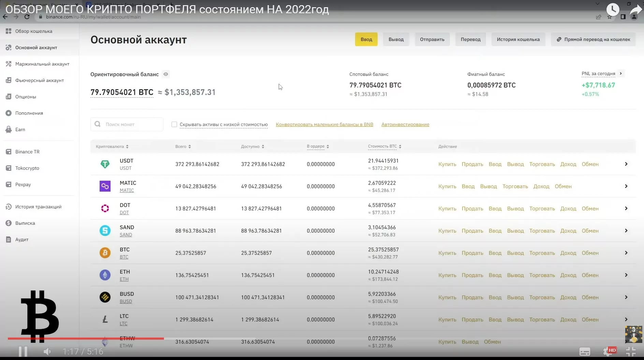
Task: Click Прямой перевод на кошелек button
Action: coord(593,39)
